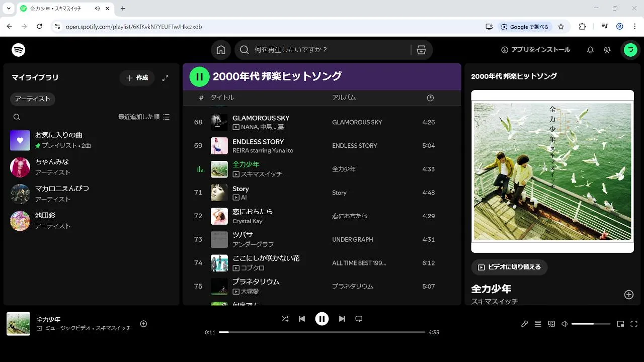The width and height of the screenshot is (644, 362).
Task: Open Chrome extensions puzzle icon
Action: click(x=583, y=27)
